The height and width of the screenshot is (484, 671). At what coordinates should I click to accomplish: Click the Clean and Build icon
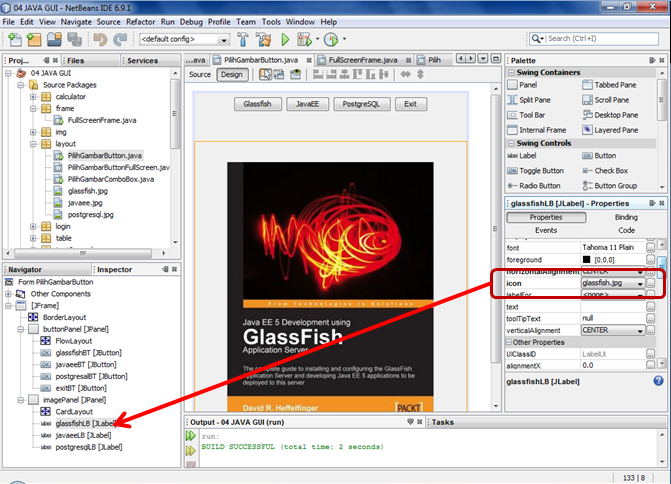(264, 39)
